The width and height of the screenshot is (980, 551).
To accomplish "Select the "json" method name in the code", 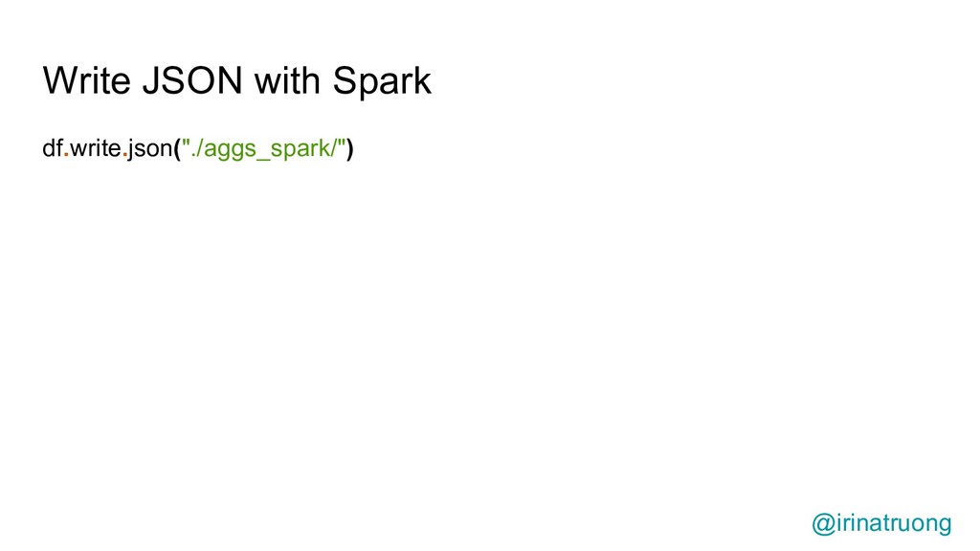I will point(150,150).
